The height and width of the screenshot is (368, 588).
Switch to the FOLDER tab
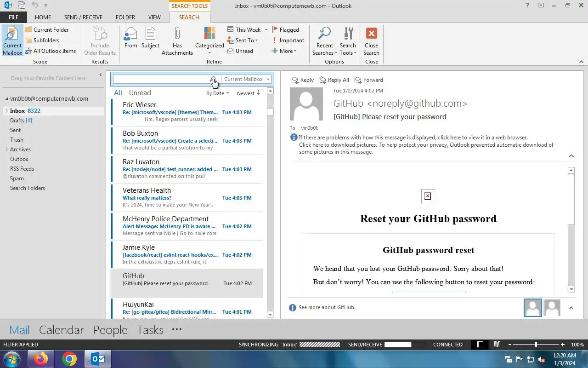point(125,17)
